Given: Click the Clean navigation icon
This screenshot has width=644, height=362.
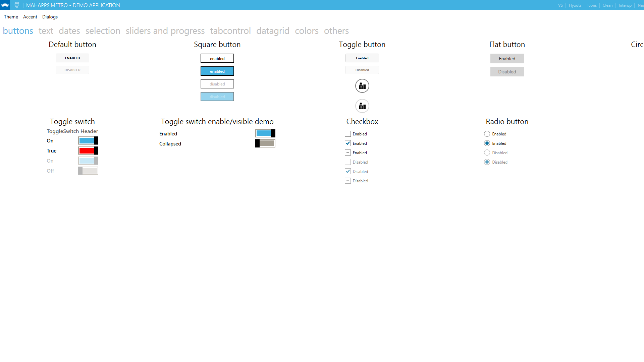Looking at the screenshot, I should pos(608,5).
